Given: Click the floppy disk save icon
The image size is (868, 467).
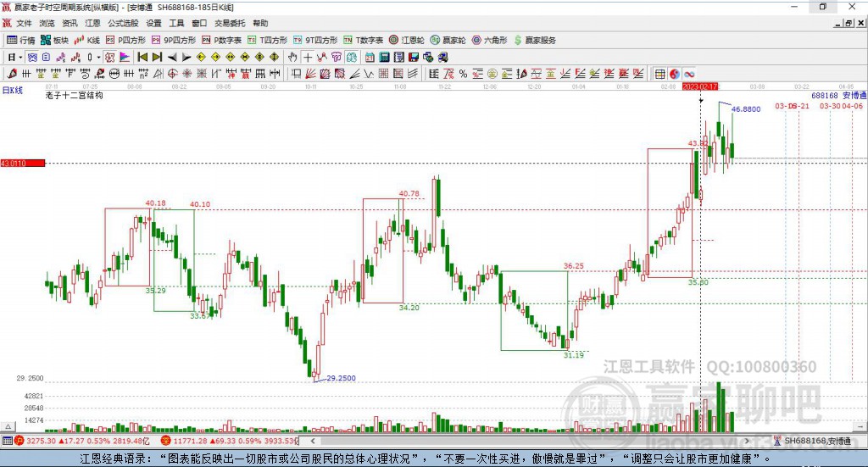Looking at the screenshot, I should (x=414, y=57).
